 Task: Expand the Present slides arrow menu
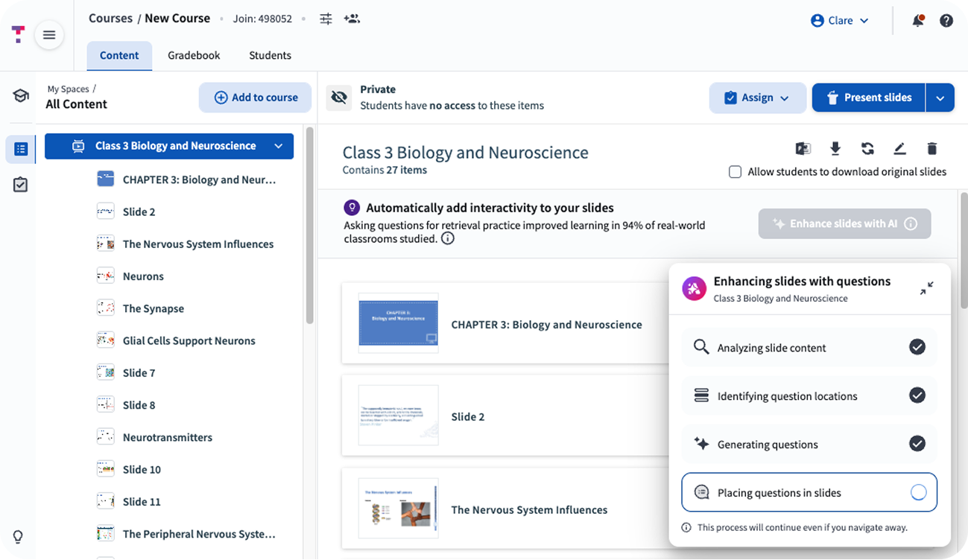click(940, 98)
